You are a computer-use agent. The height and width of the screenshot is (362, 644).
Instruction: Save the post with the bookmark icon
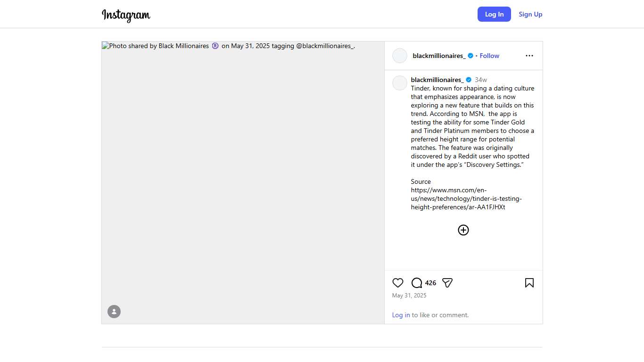tap(529, 283)
